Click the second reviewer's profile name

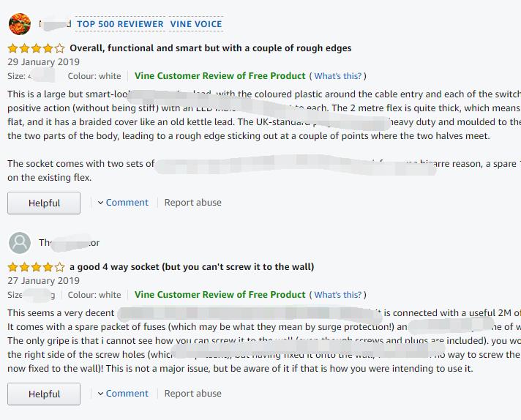[x=69, y=243]
